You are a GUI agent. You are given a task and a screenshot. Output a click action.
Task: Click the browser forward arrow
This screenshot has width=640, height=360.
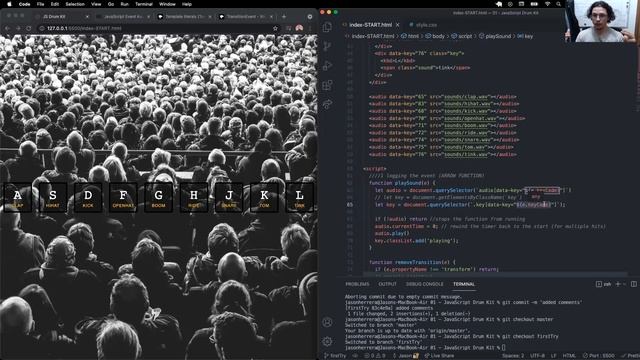(18, 28)
